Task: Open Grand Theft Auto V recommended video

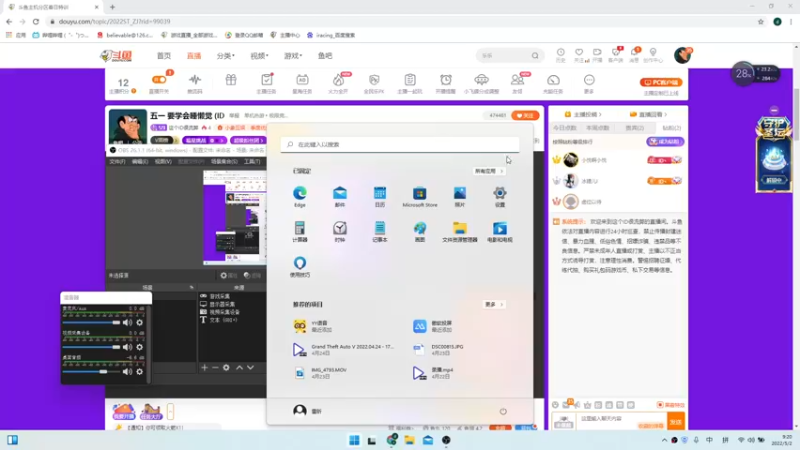Action: (x=343, y=349)
